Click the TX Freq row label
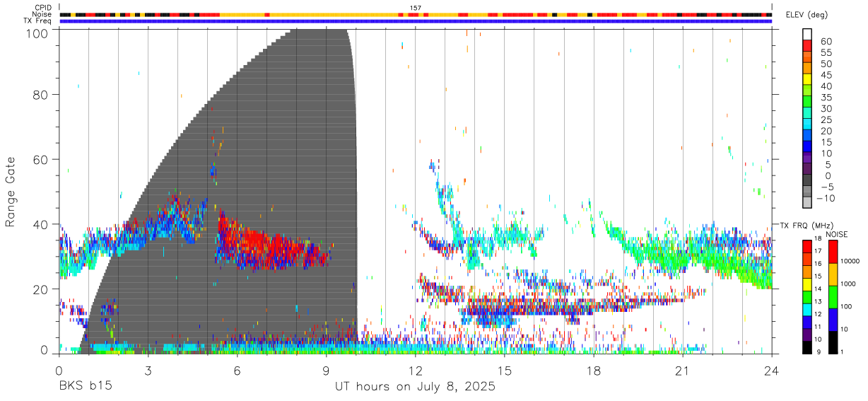This screenshot has width=868, height=401. coord(38,21)
